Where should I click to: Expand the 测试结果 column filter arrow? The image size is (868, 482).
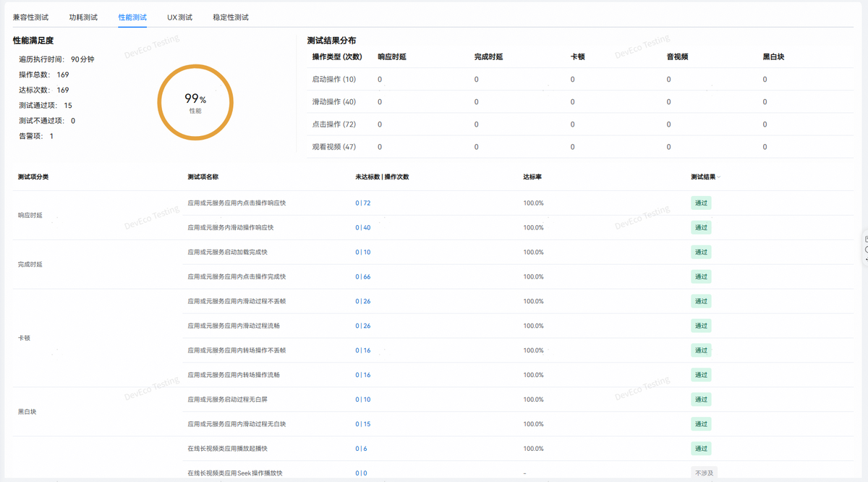tap(719, 177)
